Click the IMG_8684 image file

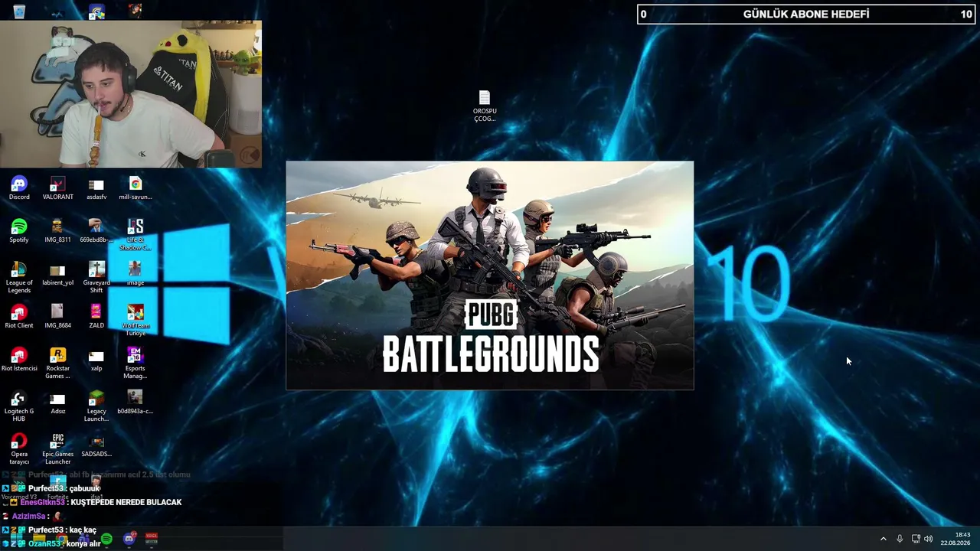[x=57, y=317]
